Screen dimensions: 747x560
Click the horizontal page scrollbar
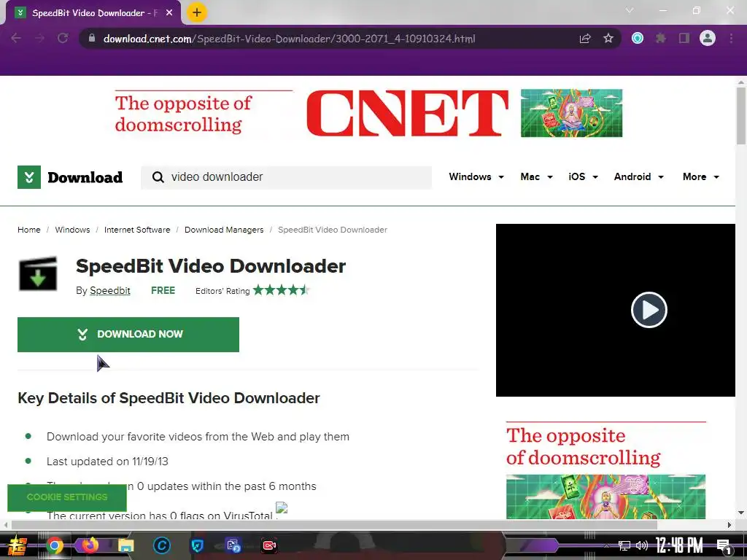click(x=334, y=525)
